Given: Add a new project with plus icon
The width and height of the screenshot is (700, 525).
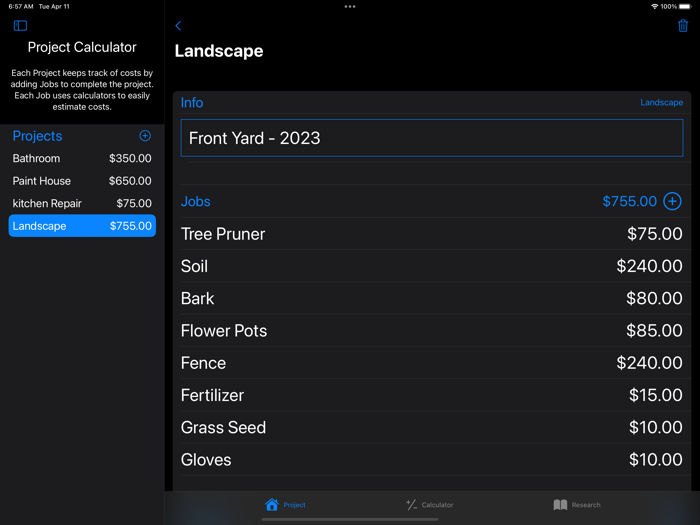Looking at the screenshot, I should click(145, 136).
